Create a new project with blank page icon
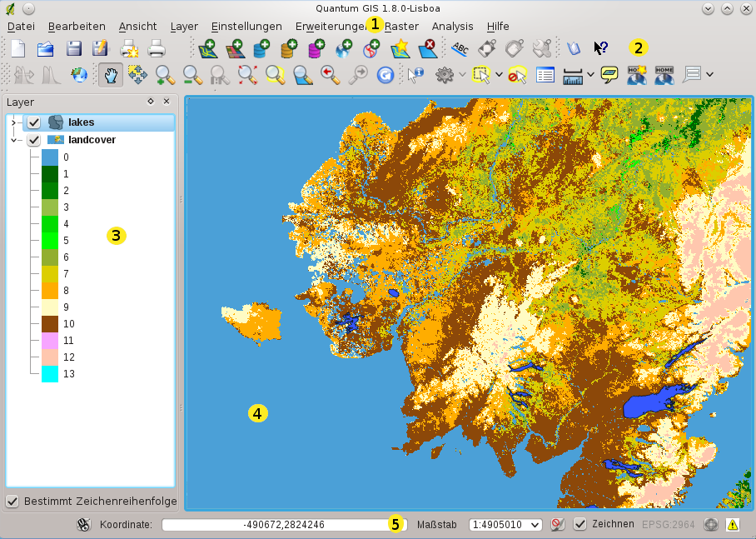The width and height of the screenshot is (756, 539). click(17, 49)
